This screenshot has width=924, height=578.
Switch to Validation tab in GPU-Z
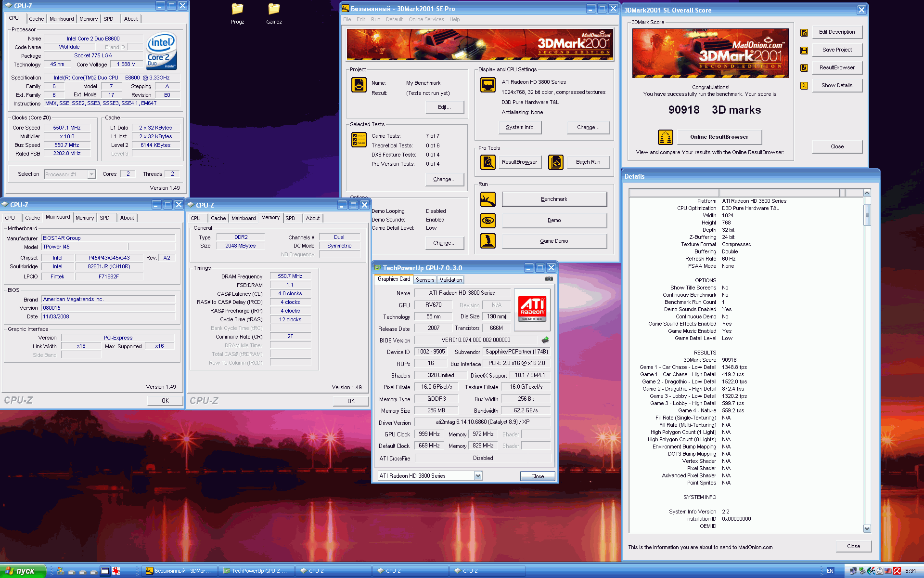click(x=451, y=280)
